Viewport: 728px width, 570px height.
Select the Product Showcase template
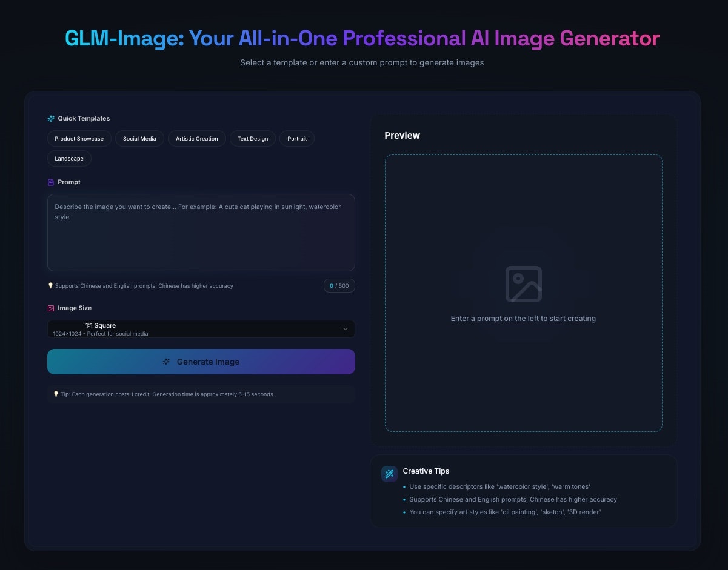click(x=78, y=138)
